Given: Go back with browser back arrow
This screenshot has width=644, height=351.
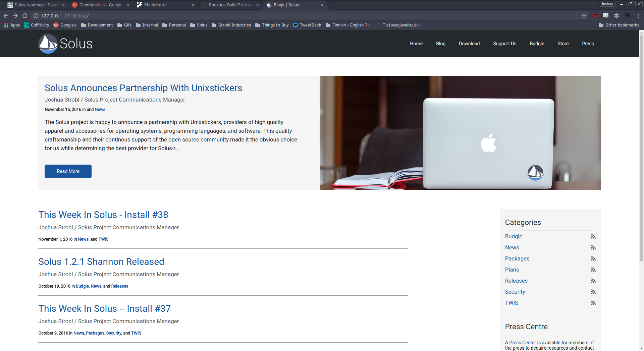Looking at the screenshot, I should coord(6,16).
